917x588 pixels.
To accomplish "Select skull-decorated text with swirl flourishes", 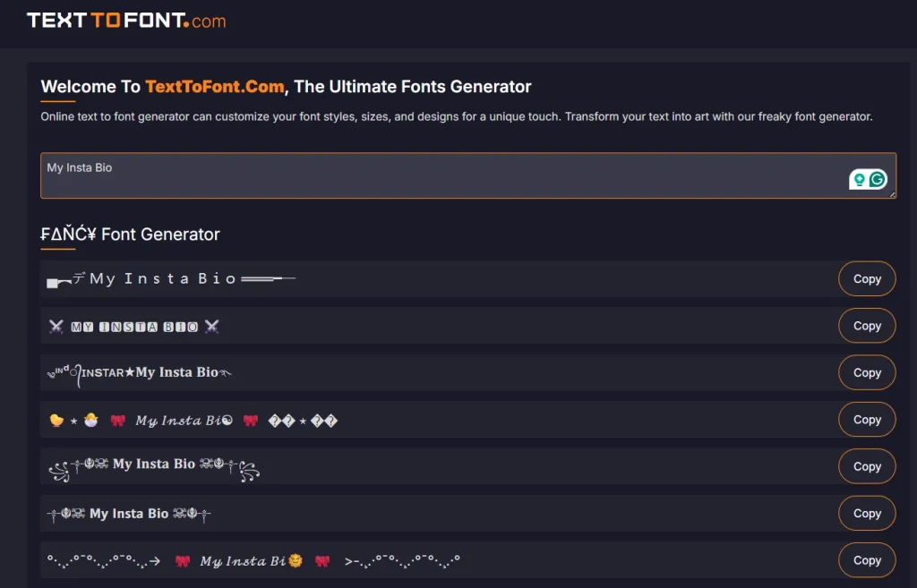I will tap(153, 465).
